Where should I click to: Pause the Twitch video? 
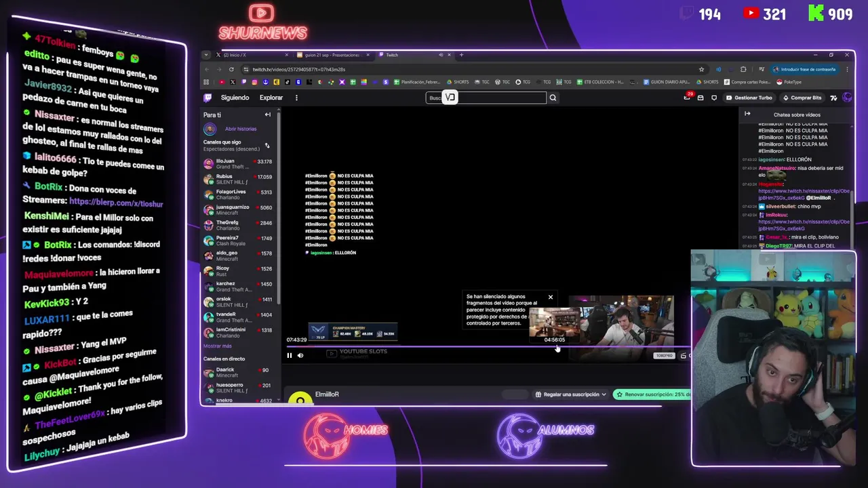pos(290,355)
